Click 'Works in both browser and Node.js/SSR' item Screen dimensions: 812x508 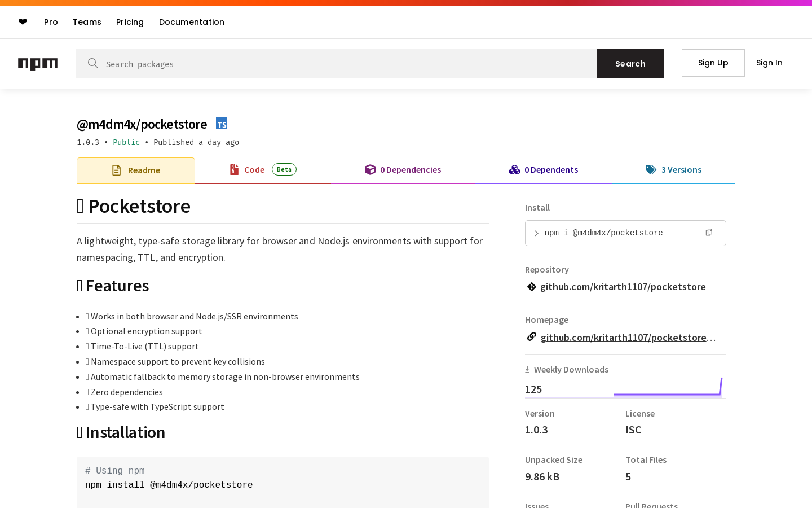(192, 317)
